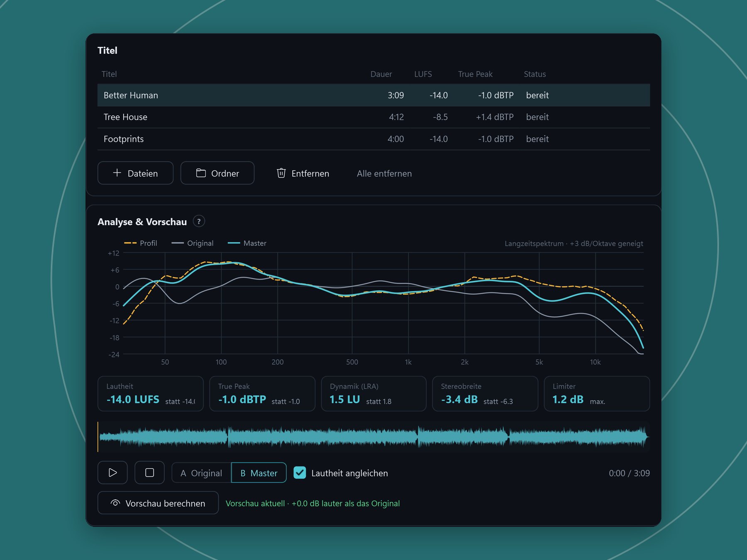747x560 pixels.
Task: Click the Langzeitspektrum chart caption
Action: coord(574,243)
